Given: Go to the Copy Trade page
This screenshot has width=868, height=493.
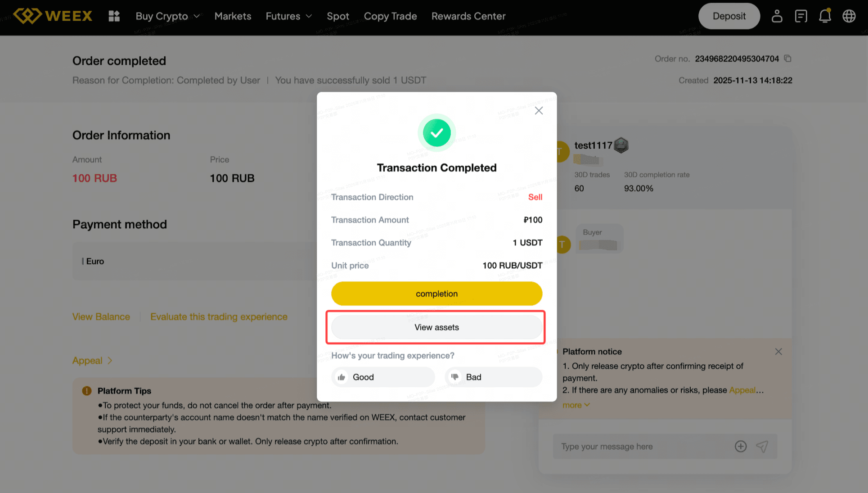Looking at the screenshot, I should (390, 16).
